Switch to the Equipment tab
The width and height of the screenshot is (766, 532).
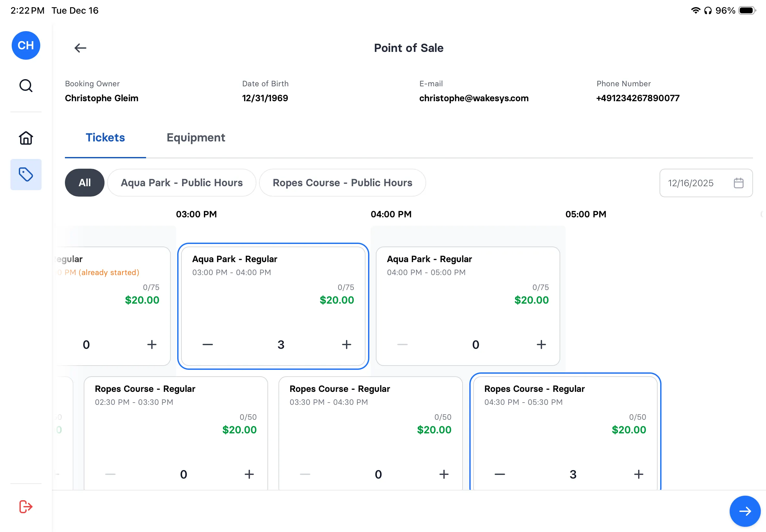click(x=196, y=137)
